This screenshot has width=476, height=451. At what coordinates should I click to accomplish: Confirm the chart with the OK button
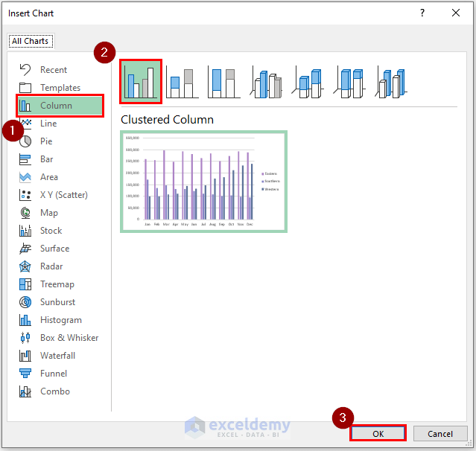coord(378,434)
